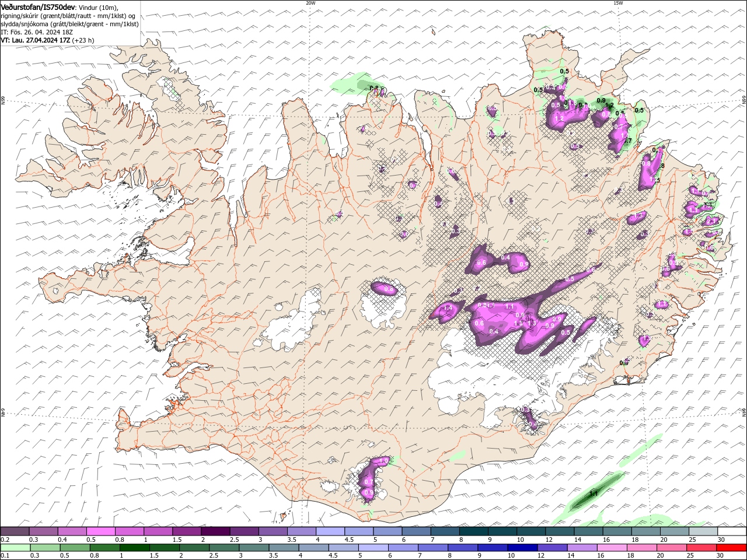Choose the upper-row swatch starting at 1
Screen dimensions: 747x560
[x=158, y=531]
